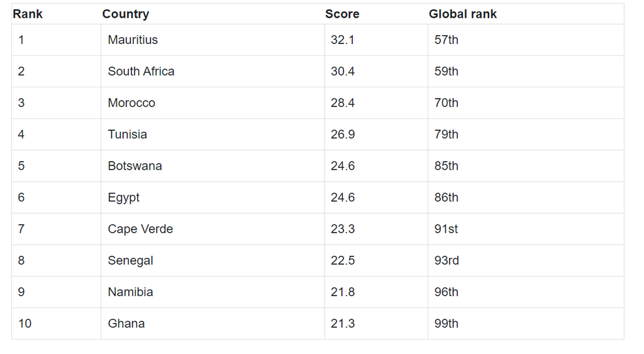The height and width of the screenshot is (354, 644).
Task: Select the Cape Verde cell
Action: pos(213,229)
